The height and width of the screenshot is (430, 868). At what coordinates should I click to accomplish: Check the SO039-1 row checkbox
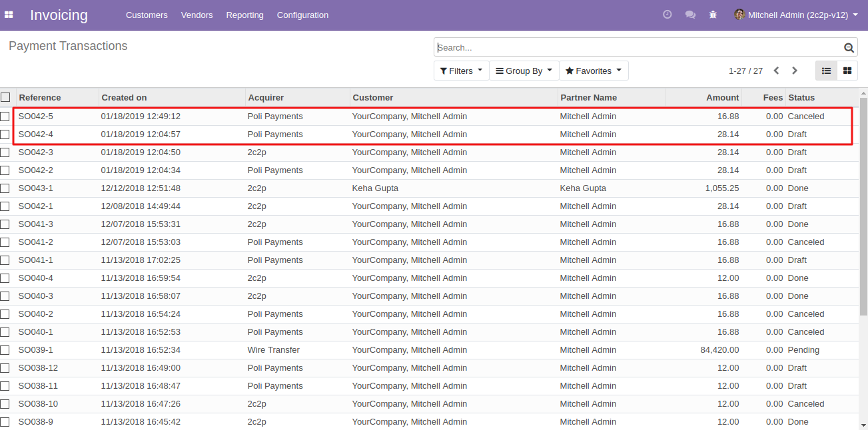[5, 350]
